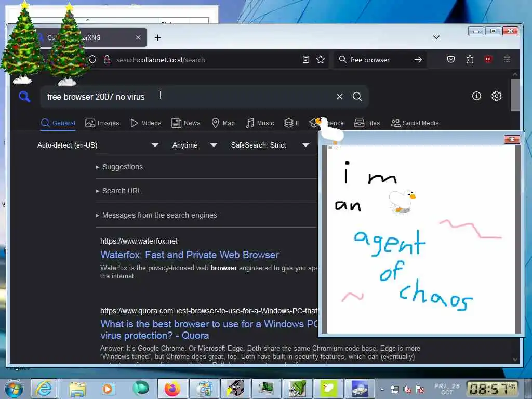This screenshot has height=399, width=532.
Task: Open a new Firefox tab
Action: [158, 37]
